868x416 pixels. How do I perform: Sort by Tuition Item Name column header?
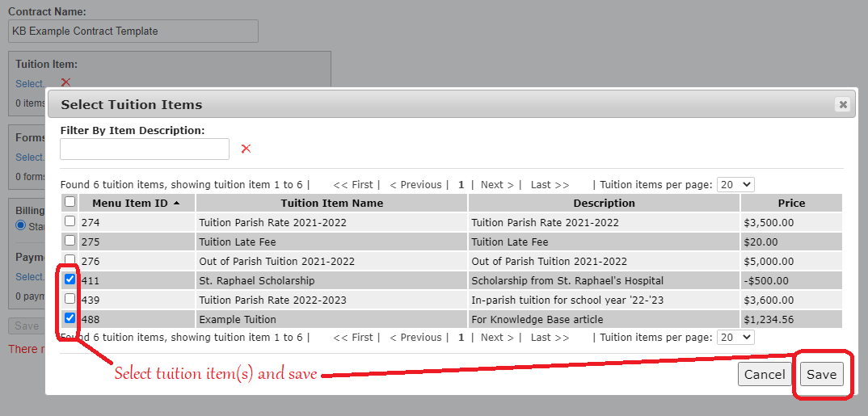pos(331,204)
